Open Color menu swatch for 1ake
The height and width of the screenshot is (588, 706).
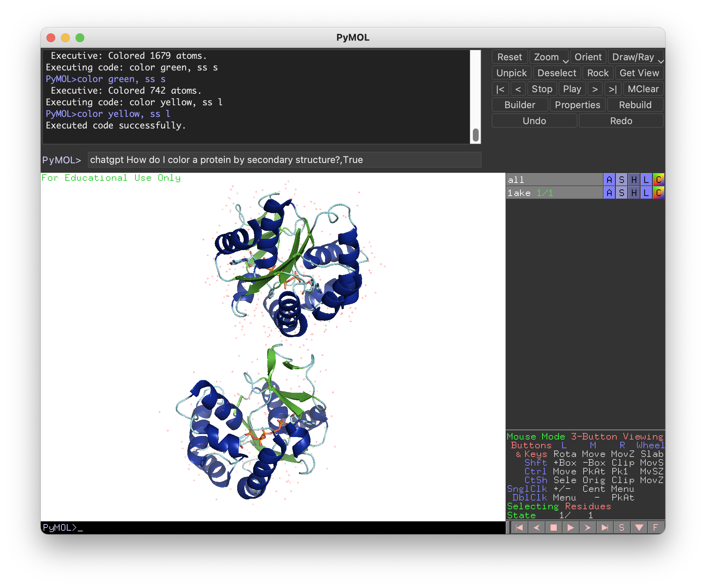point(658,193)
